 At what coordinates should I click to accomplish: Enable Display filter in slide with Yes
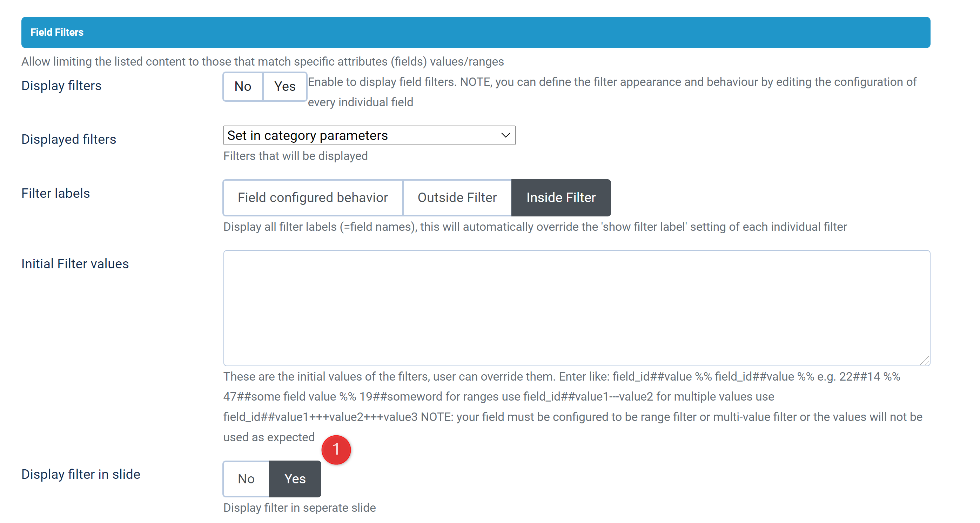(295, 479)
